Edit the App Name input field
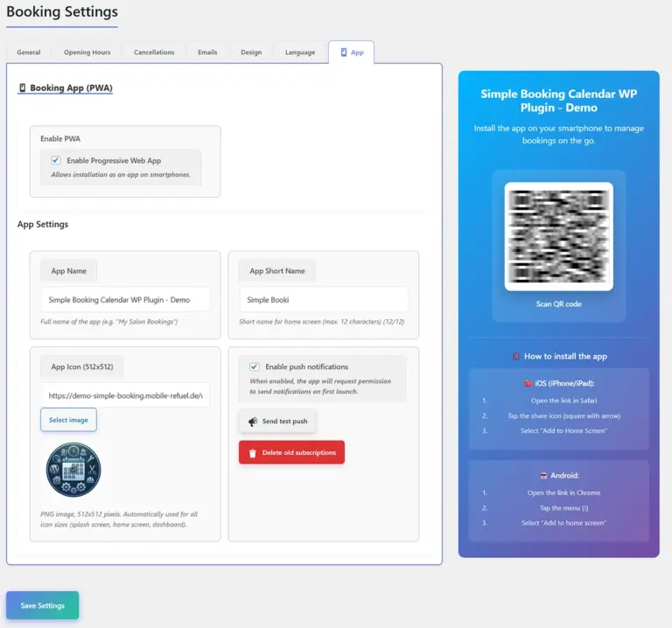This screenshot has width=672, height=628. pyautogui.click(x=125, y=300)
